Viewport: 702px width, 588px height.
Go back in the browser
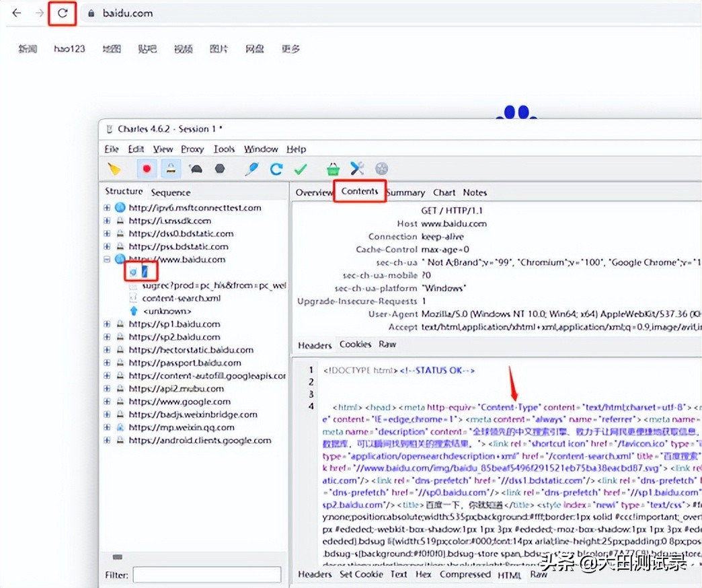coord(17,13)
